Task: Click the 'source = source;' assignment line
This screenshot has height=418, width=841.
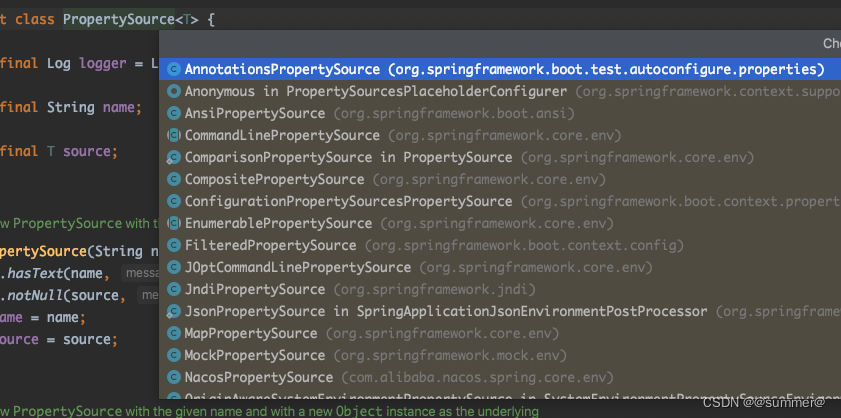Action: (x=58, y=340)
